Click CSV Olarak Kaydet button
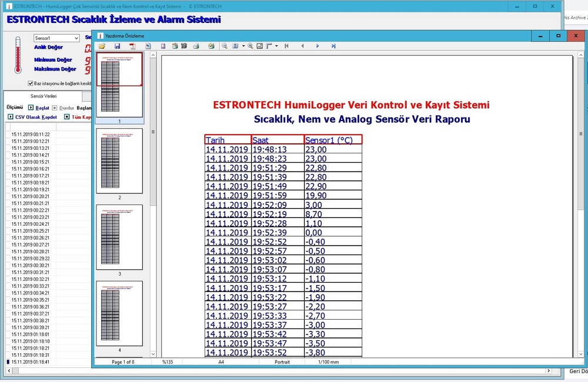588x382 pixels. (32, 117)
